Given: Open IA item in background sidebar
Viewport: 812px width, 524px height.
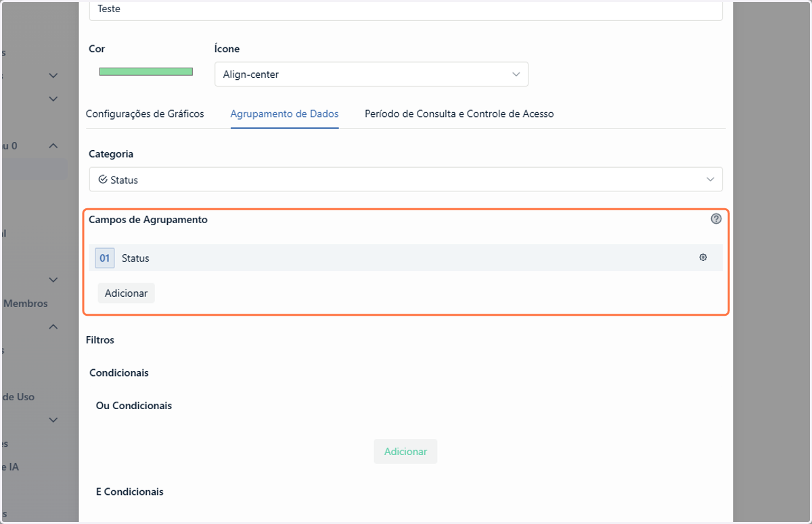Looking at the screenshot, I should tap(11, 467).
